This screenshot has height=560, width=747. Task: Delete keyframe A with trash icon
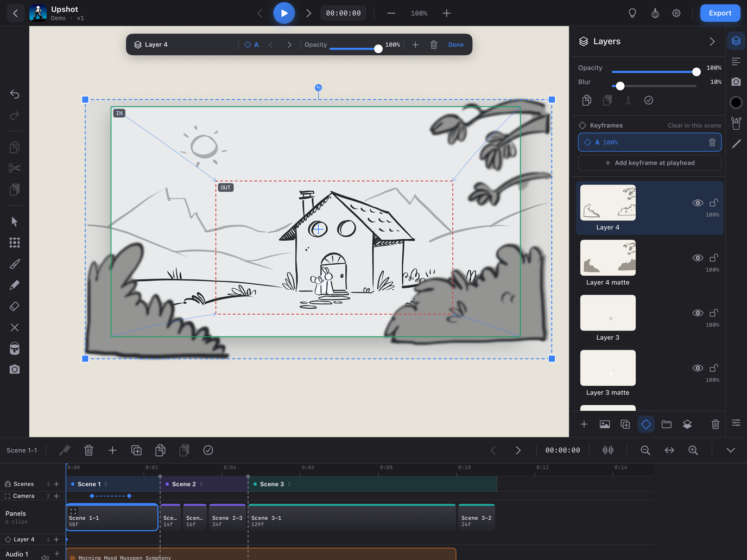point(712,142)
